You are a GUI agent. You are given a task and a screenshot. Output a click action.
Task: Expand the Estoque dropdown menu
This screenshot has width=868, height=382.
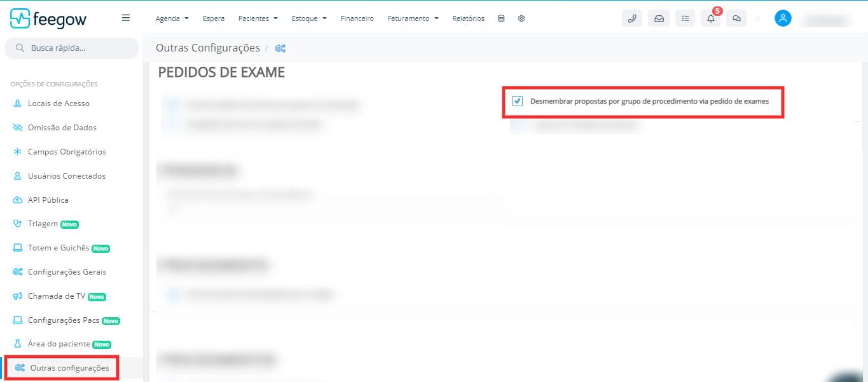(x=309, y=18)
